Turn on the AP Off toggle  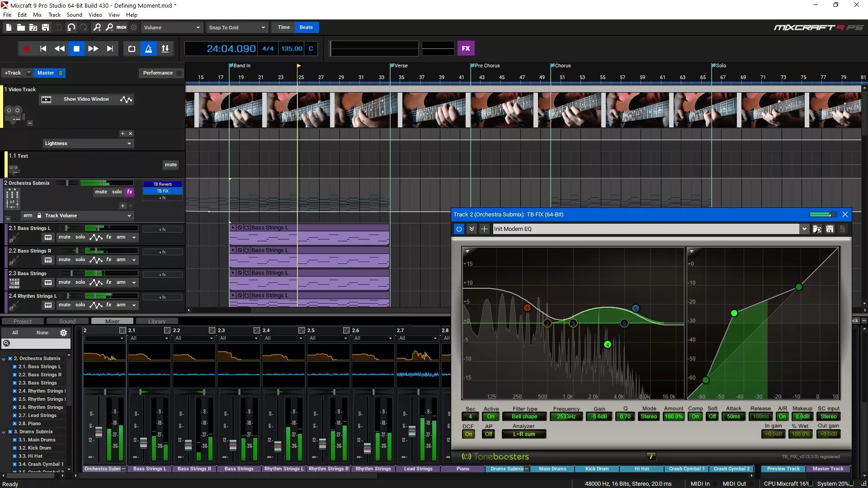pyautogui.click(x=488, y=434)
